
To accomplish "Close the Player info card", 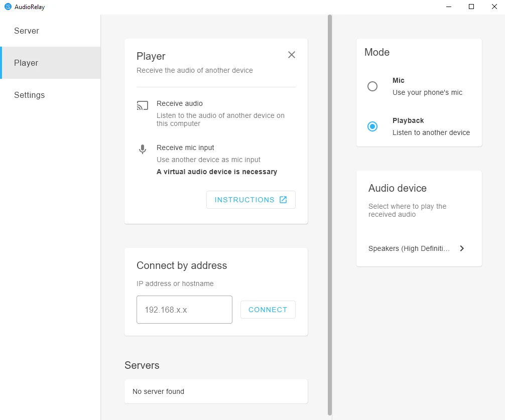I will 292,55.
